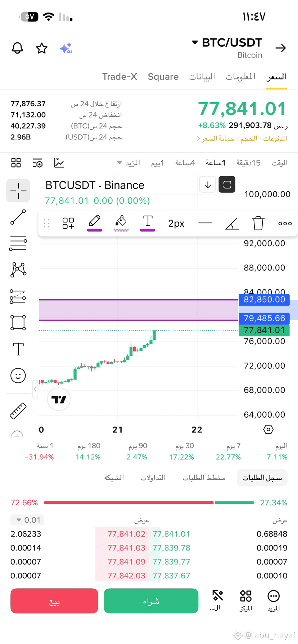Change the fill background color swatch
This screenshot has height=644, width=298.
pos(121,223)
